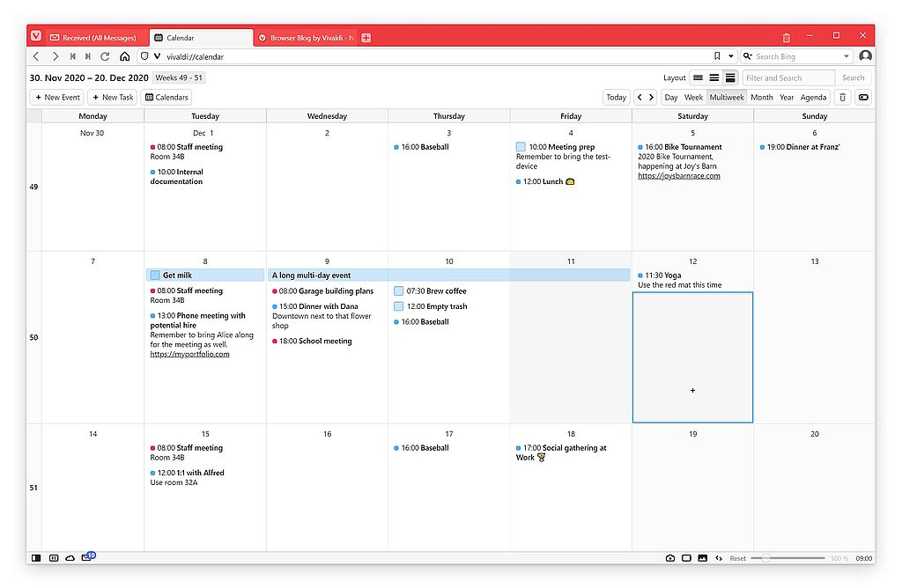The width and height of the screenshot is (902, 588).
Task: Open the closed tabs trash icon
Action: 786,38
